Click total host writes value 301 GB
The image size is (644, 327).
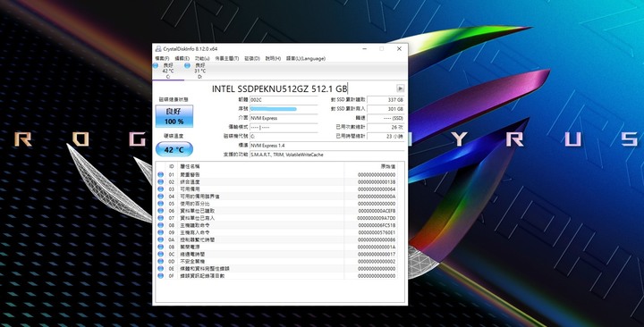pyautogui.click(x=386, y=109)
